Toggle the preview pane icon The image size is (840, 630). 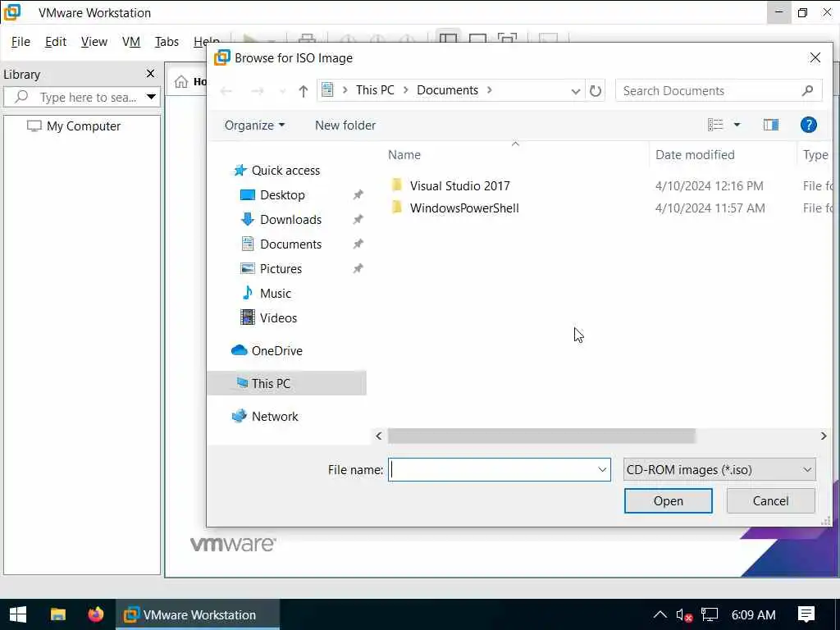[x=771, y=125]
